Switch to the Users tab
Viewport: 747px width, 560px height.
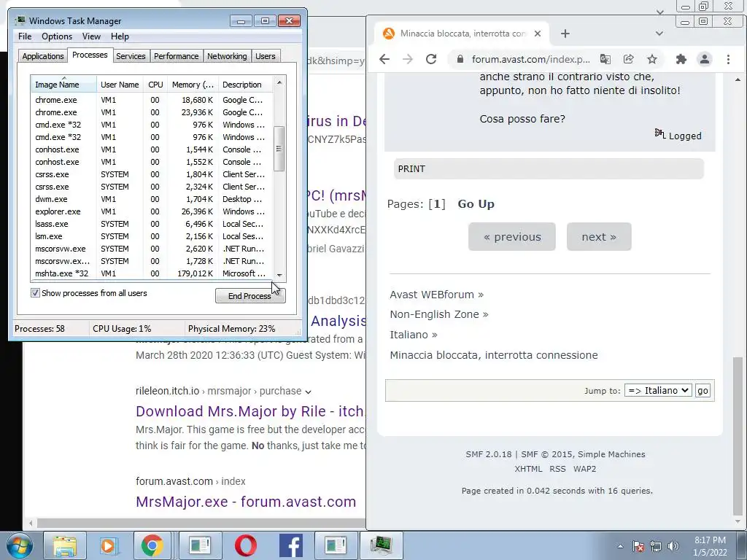pyautogui.click(x=266, y=56)
